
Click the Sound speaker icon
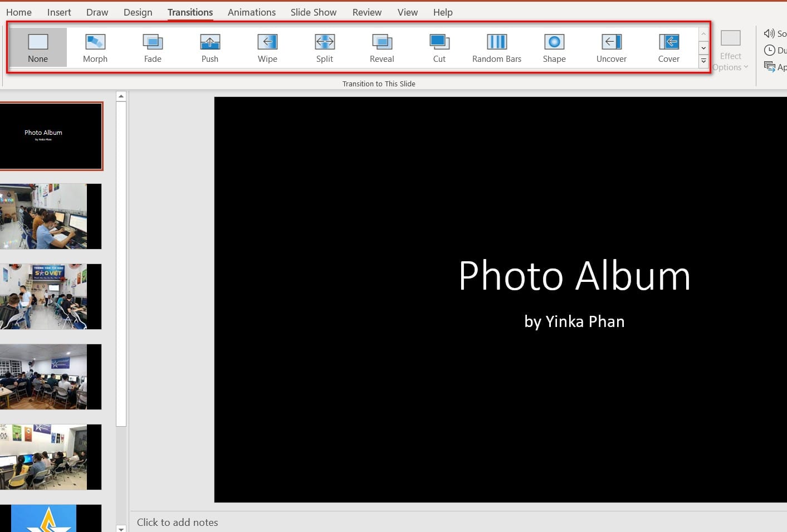(x=769, y=33)
